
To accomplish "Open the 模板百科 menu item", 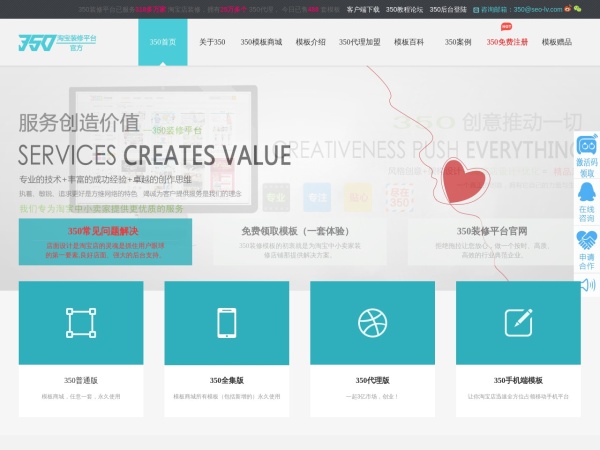I will coord(409,42).
